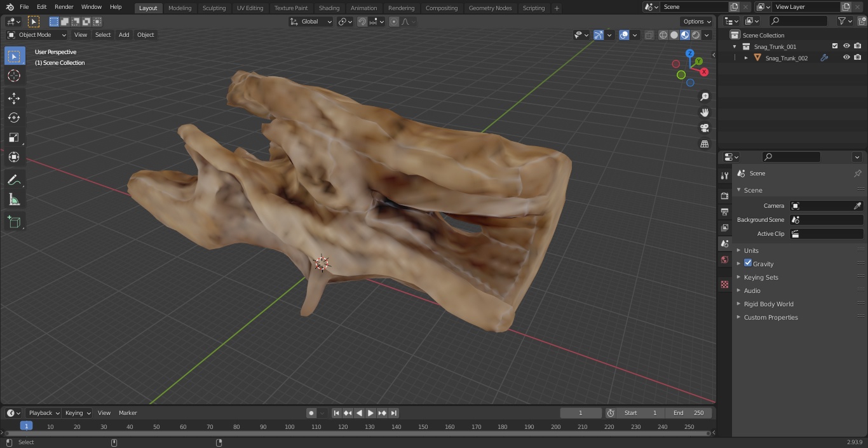Image resolution: width=868 pixels, height=448 pixels.
Task: Switch to the Sculpting workspace tab
Action: [x=214, y=8]
